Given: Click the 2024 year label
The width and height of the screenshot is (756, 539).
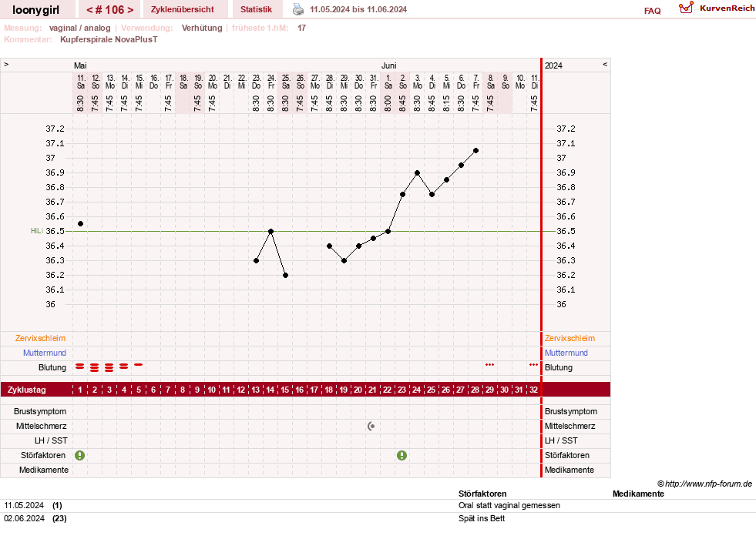Looking at the screenshot, I should tap(553, 65).
